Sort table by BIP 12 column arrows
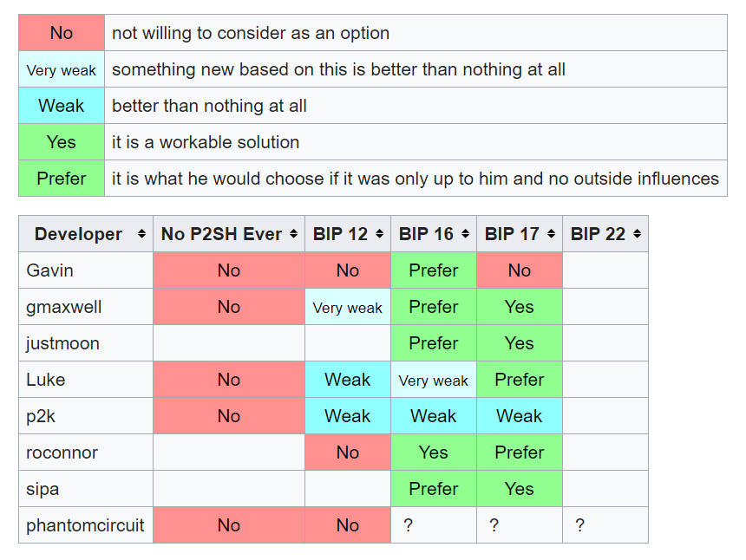The image size is (746, 560). pyautogui.click(x=379, y=234)
